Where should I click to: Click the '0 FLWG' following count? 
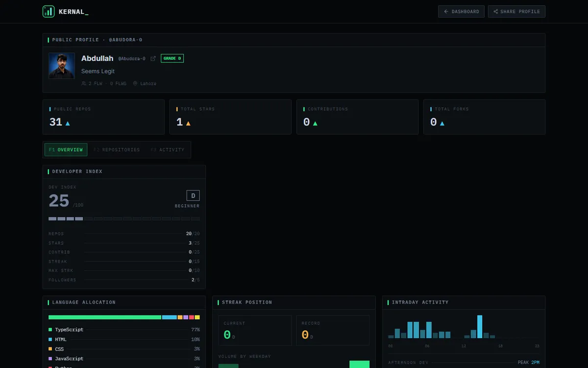pyautogui.click(x=118, y=83)
